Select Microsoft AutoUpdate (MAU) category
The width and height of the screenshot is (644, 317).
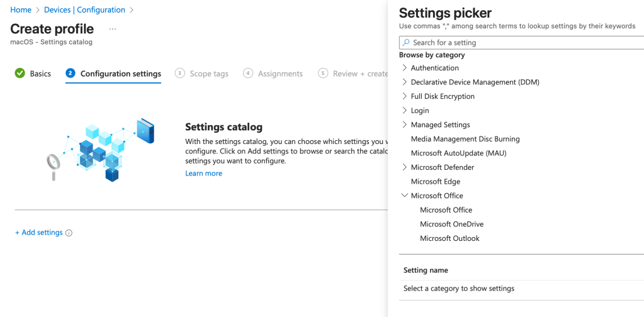click(458, 153)
